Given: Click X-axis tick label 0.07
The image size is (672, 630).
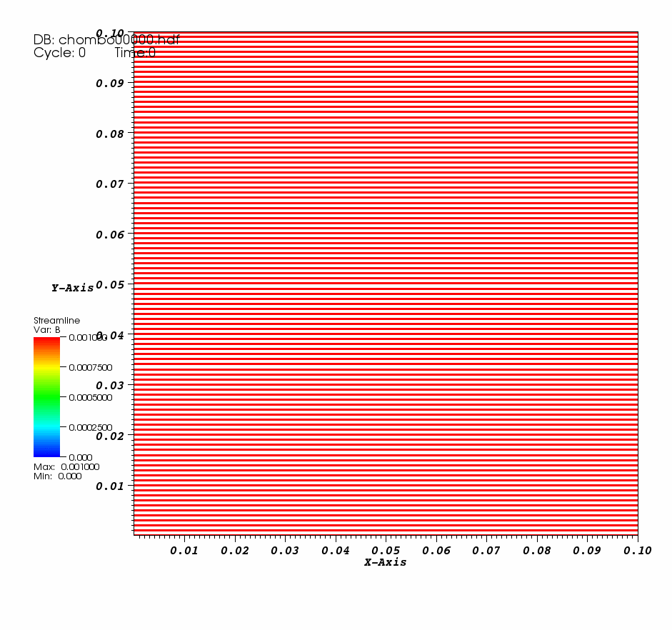Looking at the screenshot, I should (x=486, y=551).
